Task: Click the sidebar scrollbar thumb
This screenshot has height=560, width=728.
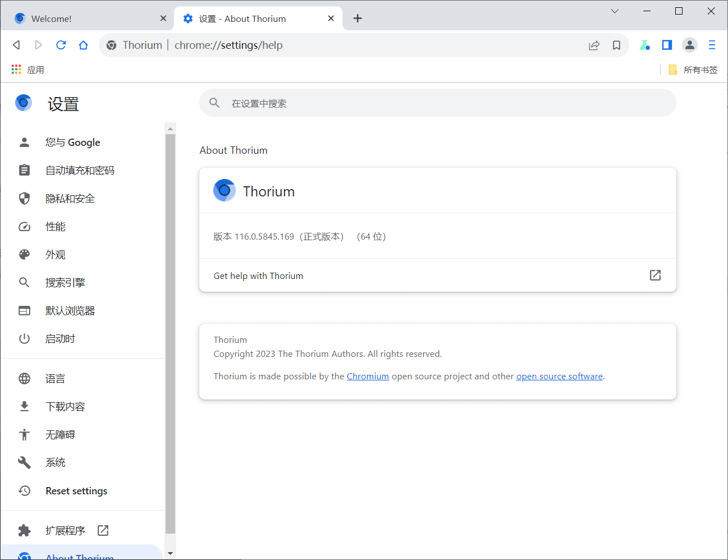Action: (x=170, y=333)
